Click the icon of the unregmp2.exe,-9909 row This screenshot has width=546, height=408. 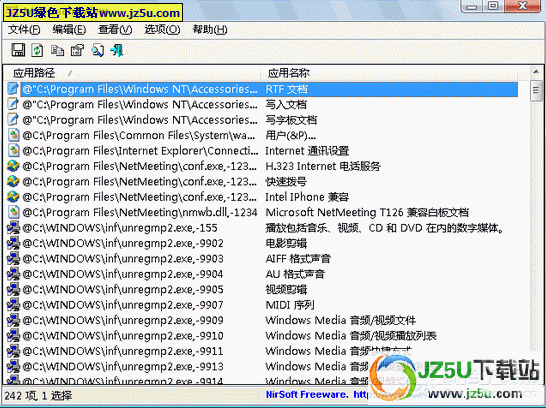coord(13,320)
